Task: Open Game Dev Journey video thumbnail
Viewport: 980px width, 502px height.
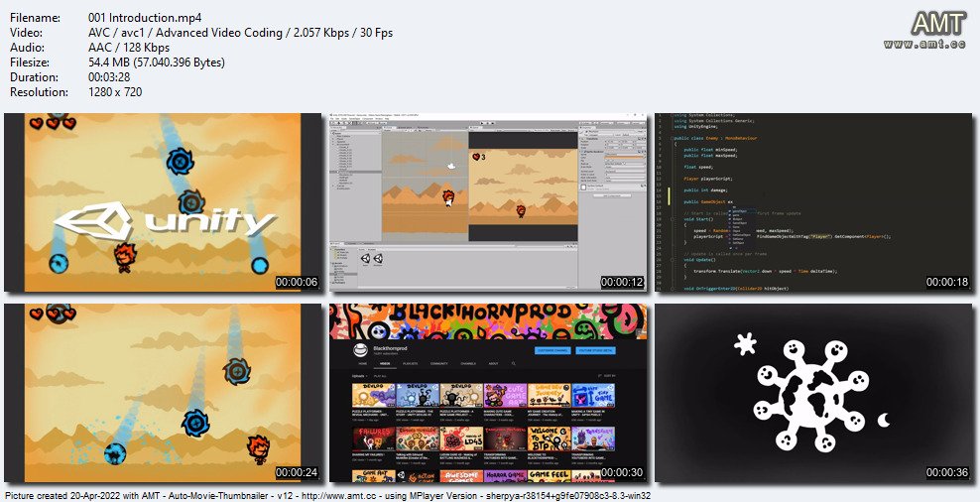Action: tap(550, 395)
